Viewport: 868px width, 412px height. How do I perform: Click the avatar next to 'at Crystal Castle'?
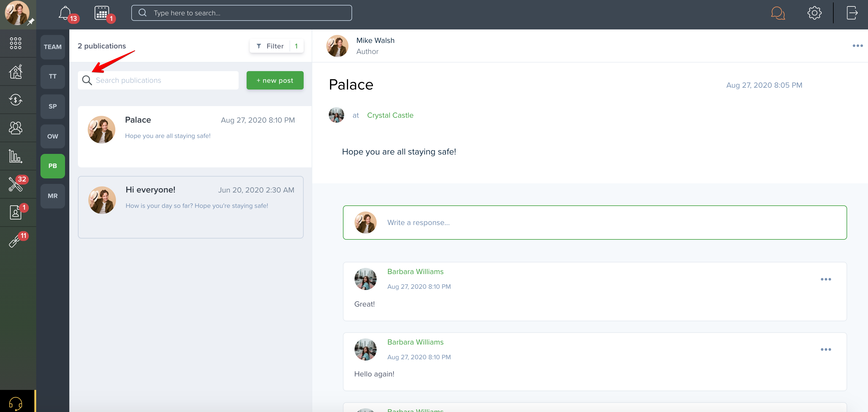pyautogui.click(x=336, y=115)
